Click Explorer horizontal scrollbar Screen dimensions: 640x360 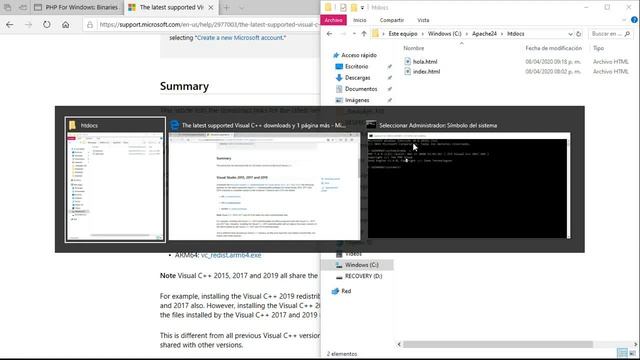[x=498, y=344]
